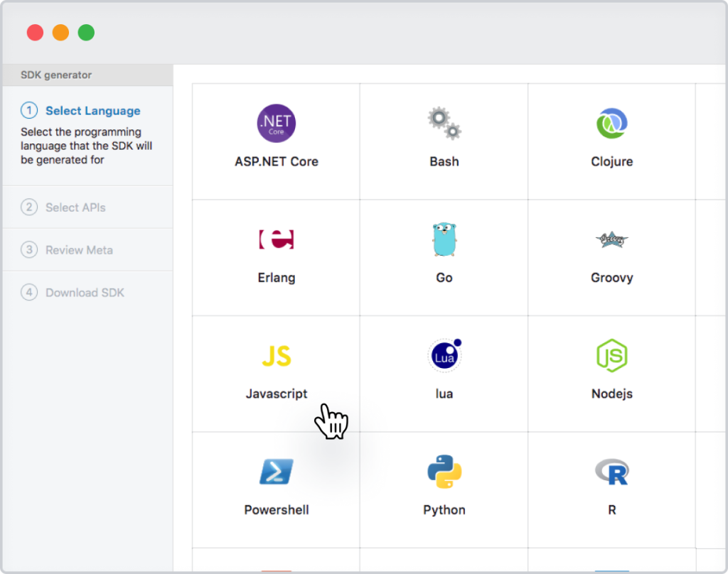
Task: Click the Clojure label text
Action: pyautogui.click(x=612, y=161)
